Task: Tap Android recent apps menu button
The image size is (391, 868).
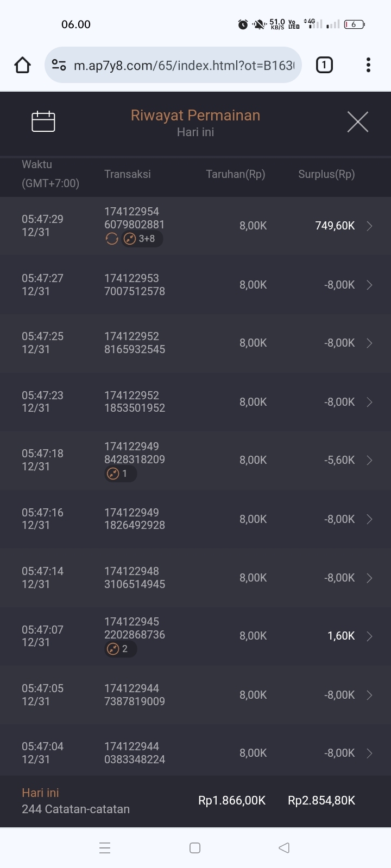Action: (105, 847)
